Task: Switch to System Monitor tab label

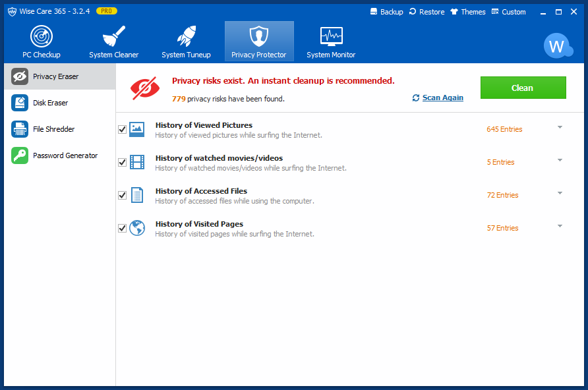Action: (331, 55)
